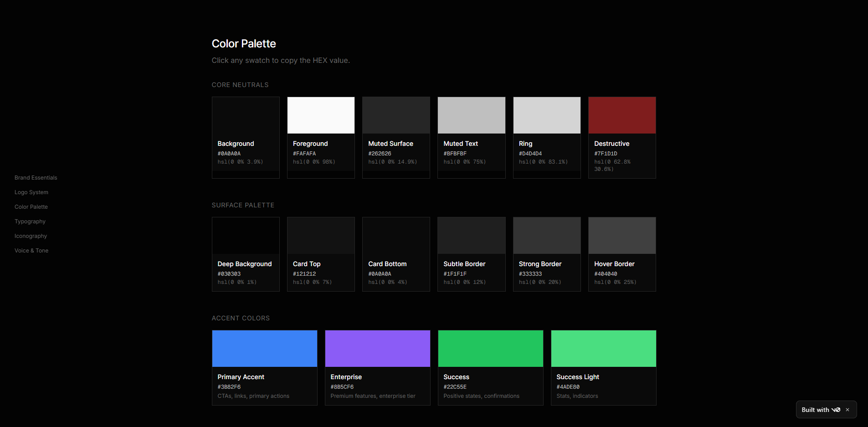
Task: Open Voice & Tone section
Action: click(31, 251)
